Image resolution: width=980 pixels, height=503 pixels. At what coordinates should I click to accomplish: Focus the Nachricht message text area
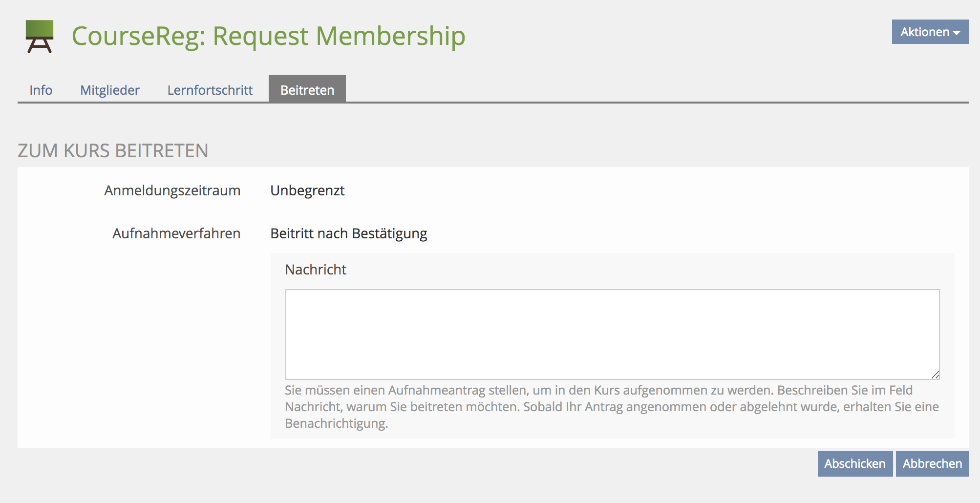tap(612, 334)
